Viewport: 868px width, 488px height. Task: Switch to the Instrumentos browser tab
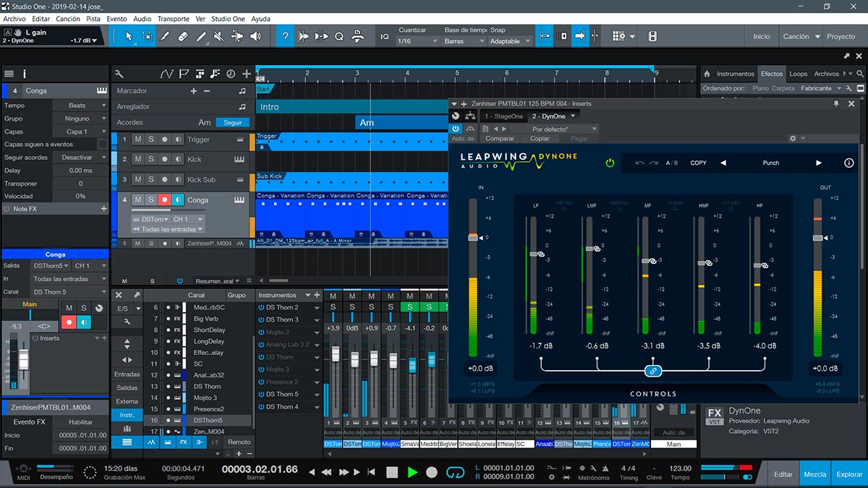[x=735, y=74]
